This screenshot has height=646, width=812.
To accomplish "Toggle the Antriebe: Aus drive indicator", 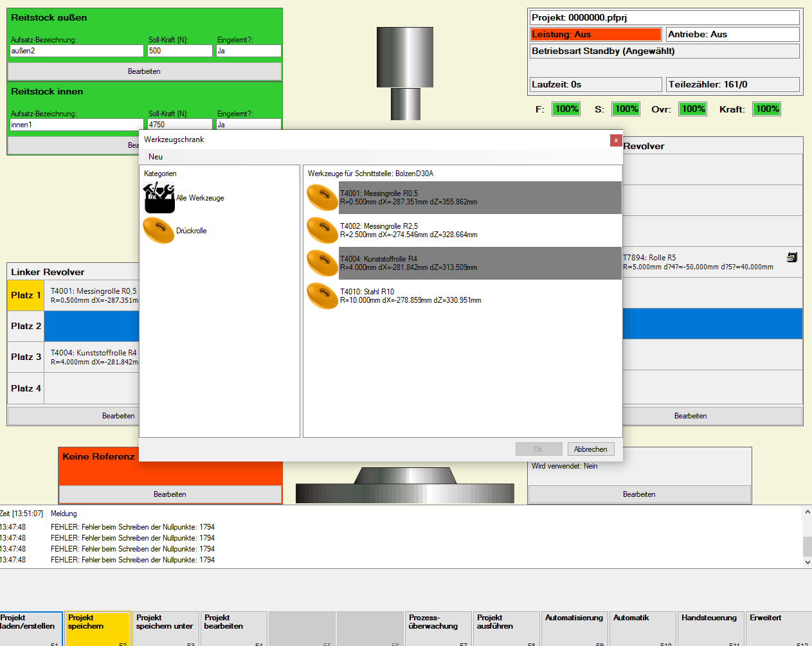I will pyautogui.click(x=732, y=35).
